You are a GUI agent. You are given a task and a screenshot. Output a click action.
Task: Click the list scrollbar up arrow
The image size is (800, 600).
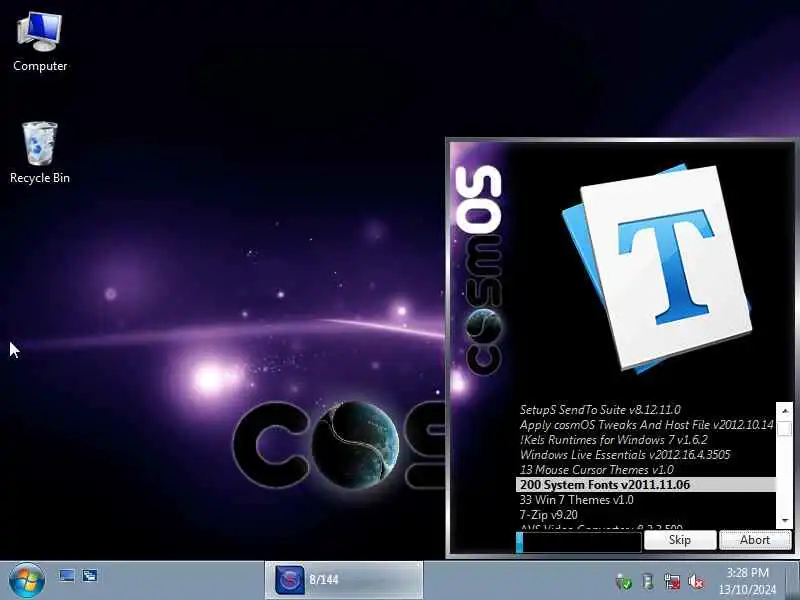[785, 410]
